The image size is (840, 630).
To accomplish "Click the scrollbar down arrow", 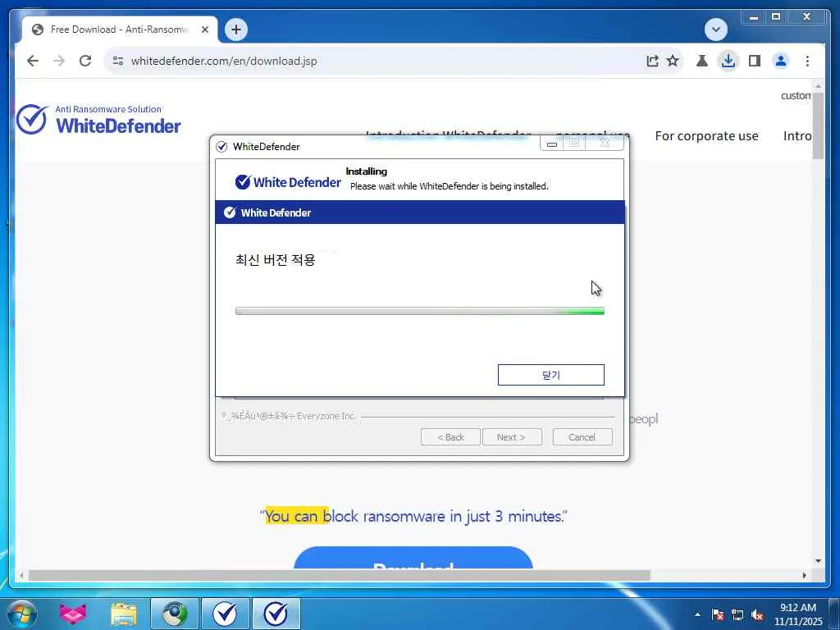I will tap(818, 561).
